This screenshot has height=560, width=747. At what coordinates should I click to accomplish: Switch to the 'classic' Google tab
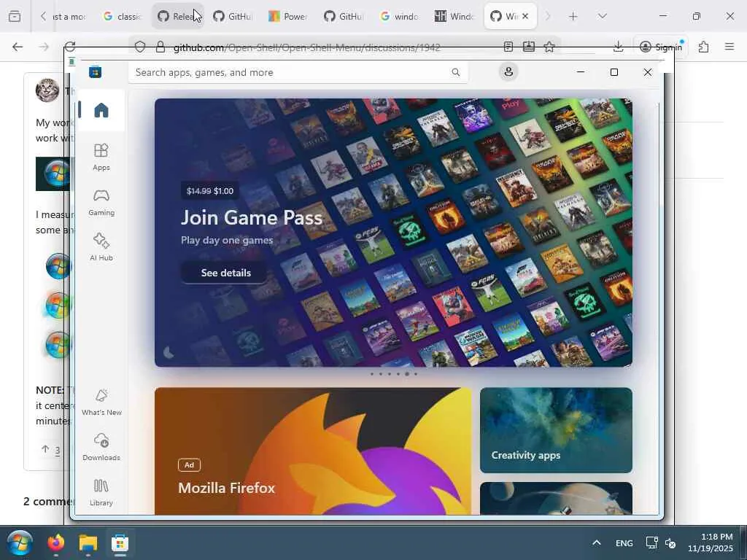point(123,17)
